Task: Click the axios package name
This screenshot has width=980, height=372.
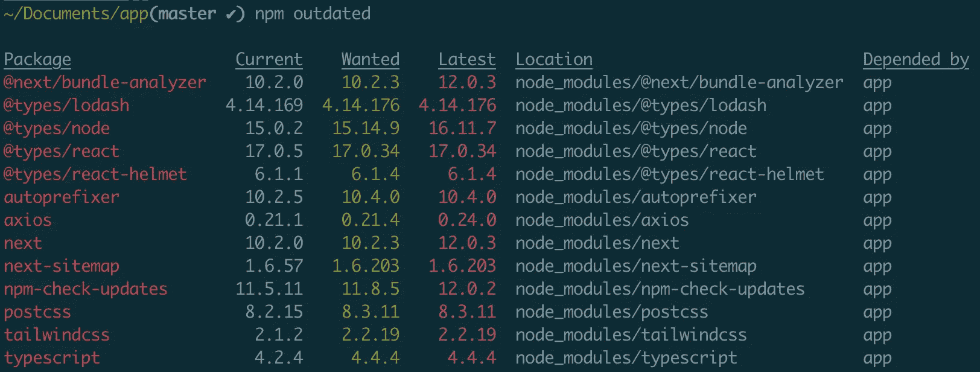Action: tap(28, 220)
